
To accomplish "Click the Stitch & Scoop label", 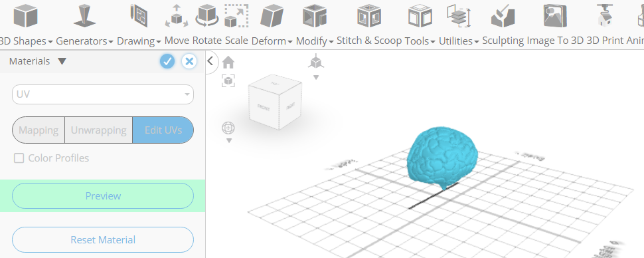I will coord(369,41).
